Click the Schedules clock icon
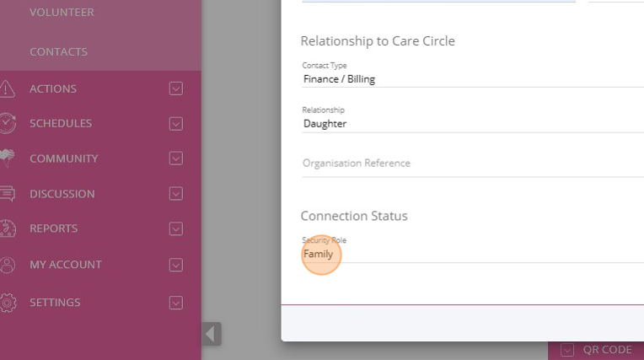Viewport: 644px width, 360px height. (8, 123)
